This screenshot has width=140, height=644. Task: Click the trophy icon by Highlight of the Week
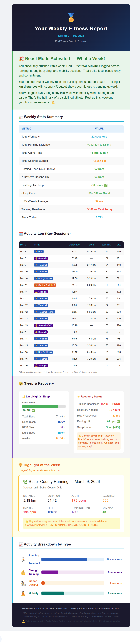[21, 465]
